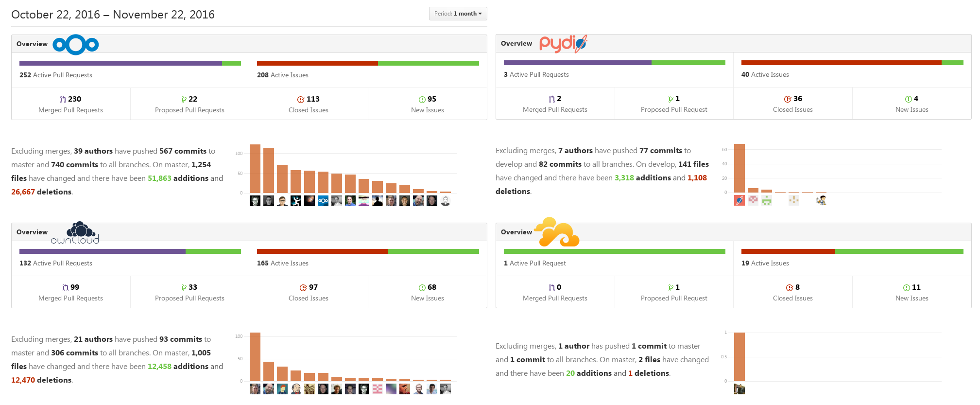Open Pydio's 2 Merged Pull Requests
The height and width of the screenshot is (405, 980).
coord(555,104)
